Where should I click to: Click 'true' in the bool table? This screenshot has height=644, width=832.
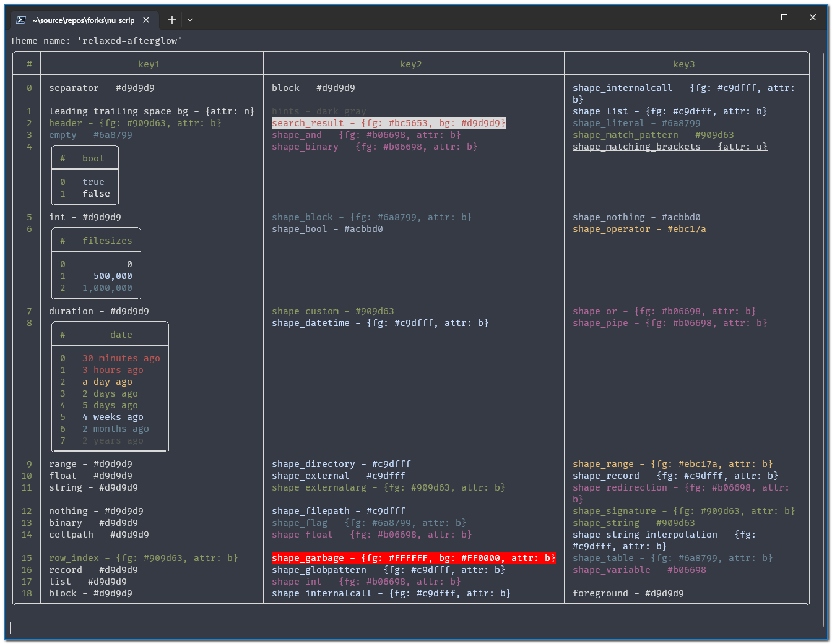[x=93, y=182]
